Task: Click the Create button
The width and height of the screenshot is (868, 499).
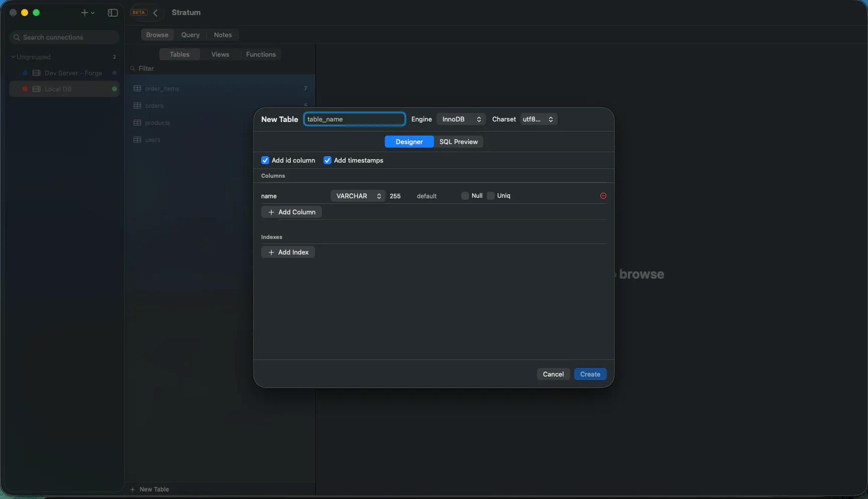Action: coord(590,374)
